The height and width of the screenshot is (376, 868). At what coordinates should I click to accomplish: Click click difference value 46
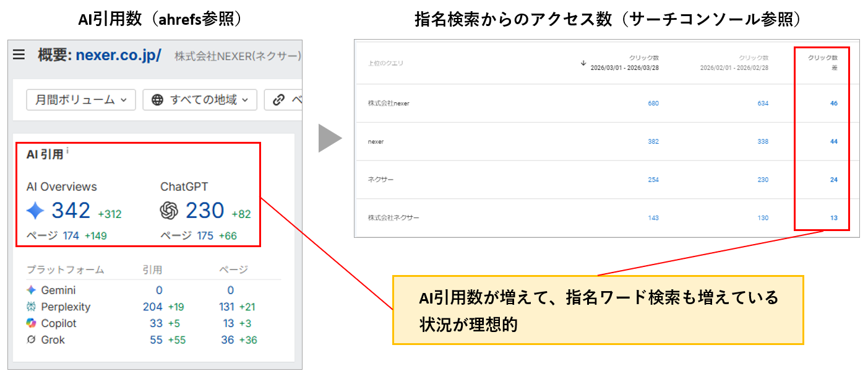point(834,103)
